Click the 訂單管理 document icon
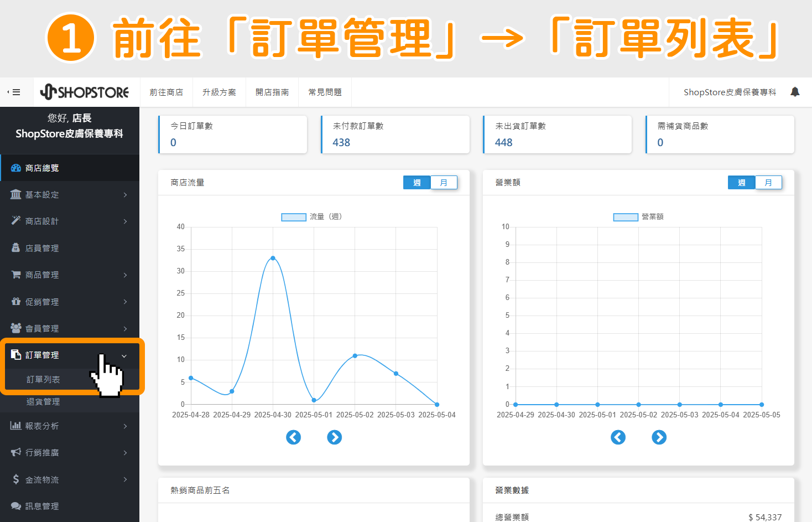Screen dimensions: 812x522 (x=16, y=354)
